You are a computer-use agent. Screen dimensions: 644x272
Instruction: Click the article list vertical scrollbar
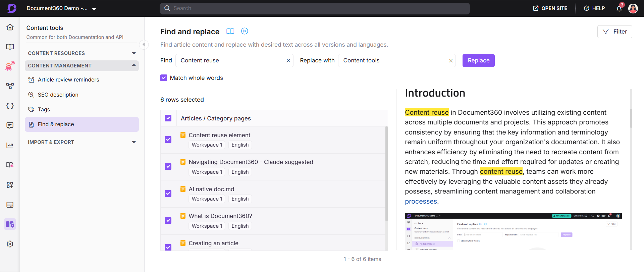(386, 174)
